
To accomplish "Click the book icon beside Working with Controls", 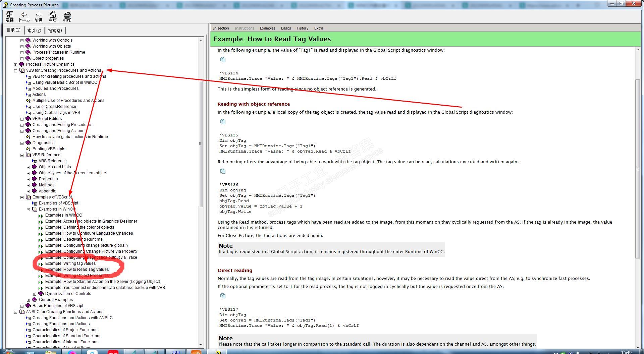I will pyautogui.click(x=28, y=40).
